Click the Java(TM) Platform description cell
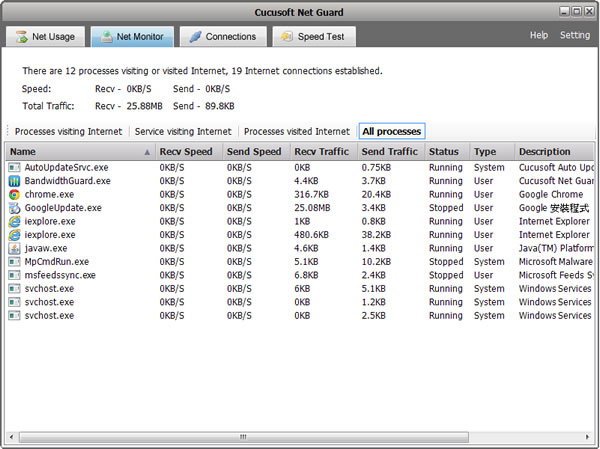The width and height of the screenshot is (600, 449). (x=556, y=248)
